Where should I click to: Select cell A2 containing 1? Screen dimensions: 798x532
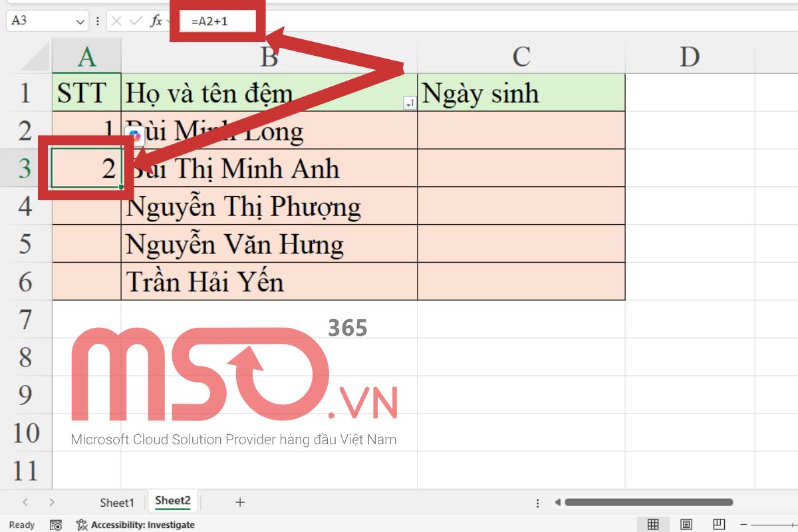coord(86,130)
